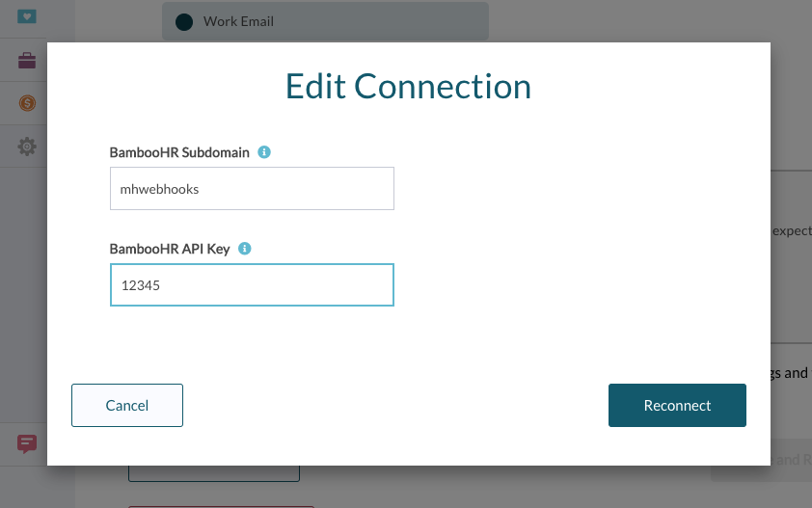Viewport: 812px width, 508px height.
Task: Open the settings gear in sidebar
Action: [x=27, y=147]
